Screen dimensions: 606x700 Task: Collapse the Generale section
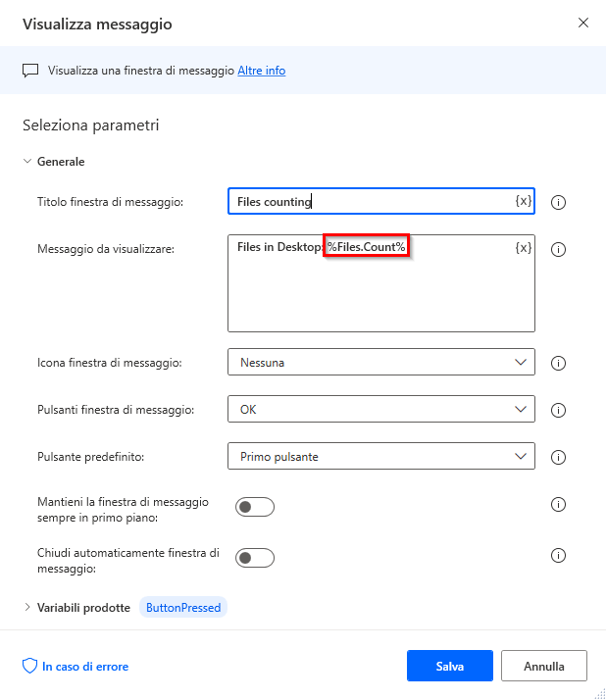pos(27,162)
